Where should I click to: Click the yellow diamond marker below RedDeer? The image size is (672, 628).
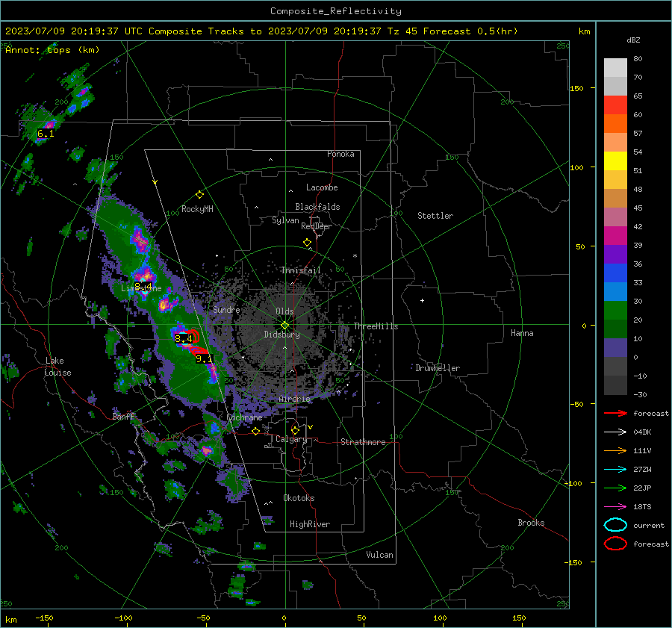click(x=307, y=243)
